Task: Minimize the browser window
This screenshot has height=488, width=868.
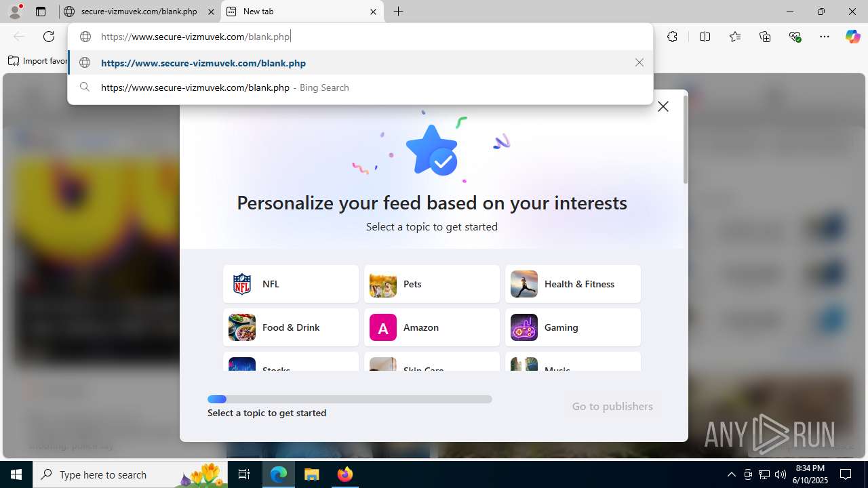Action: pos(790,12)
